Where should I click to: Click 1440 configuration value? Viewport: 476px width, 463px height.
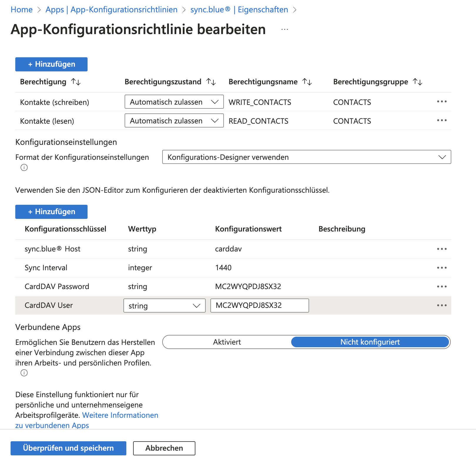223,268
